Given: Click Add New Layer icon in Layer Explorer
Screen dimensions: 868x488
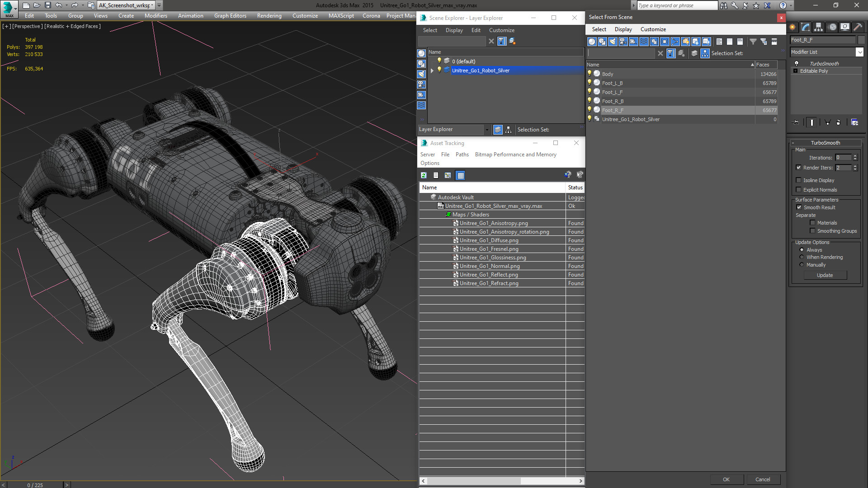Looking at the screenshot, I should (x=512, y=41).
